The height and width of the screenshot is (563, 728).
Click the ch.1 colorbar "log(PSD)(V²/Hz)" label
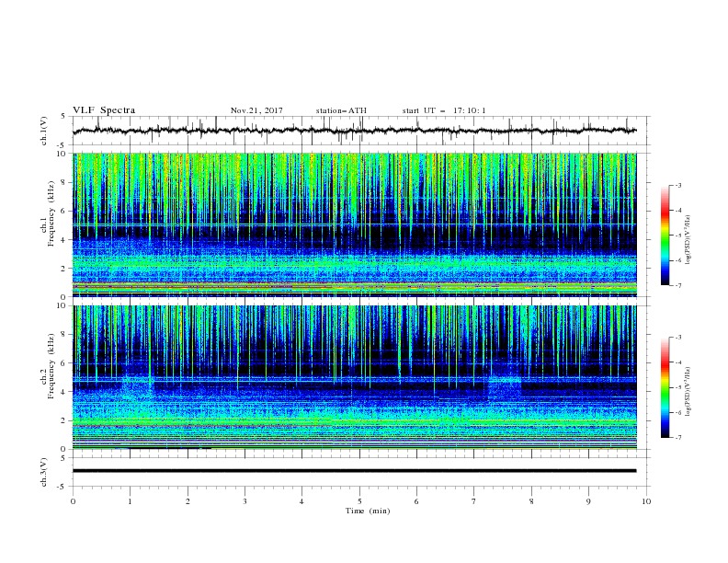pos(688,240)
